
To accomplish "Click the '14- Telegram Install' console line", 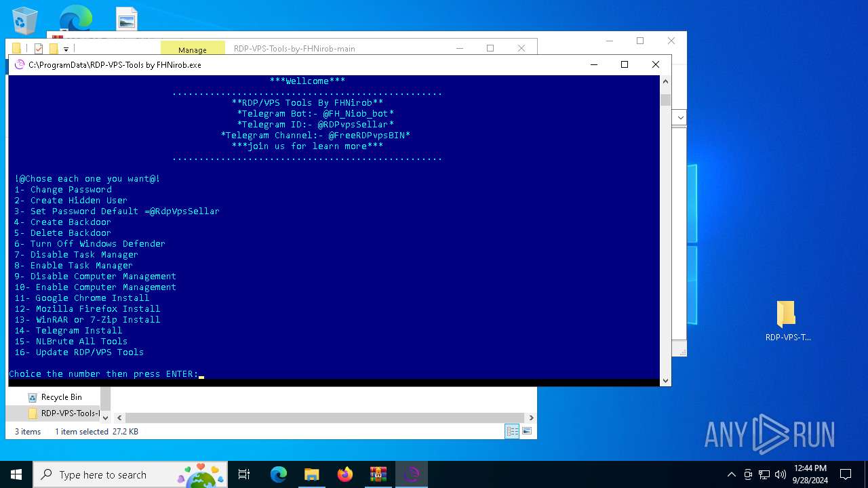I will pos(68,331).
